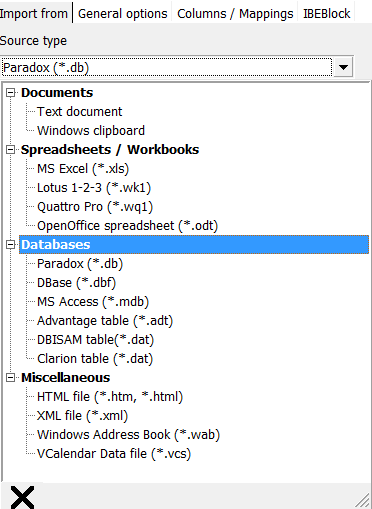Pick OpenOffice spreadsheet (*.odt) source
Screen dimensions: 372x509
coord(128,226)
